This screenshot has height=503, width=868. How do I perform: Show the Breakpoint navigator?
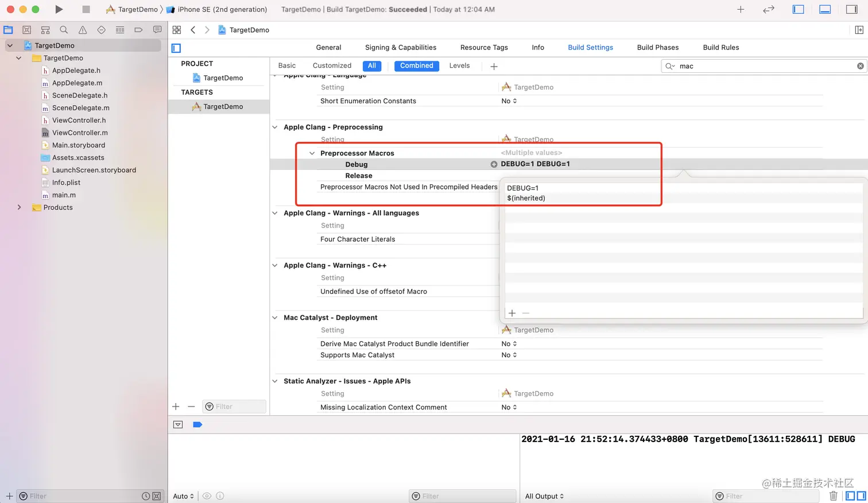click(138, 30)
